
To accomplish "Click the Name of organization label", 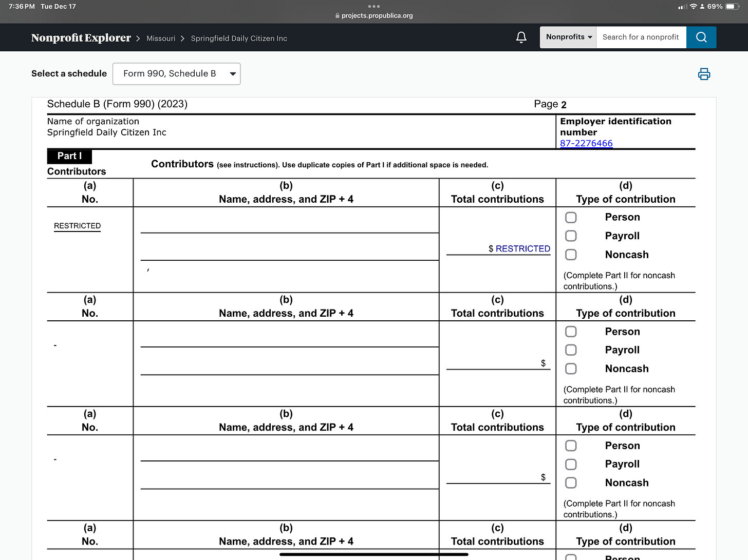I will (93, 121).
